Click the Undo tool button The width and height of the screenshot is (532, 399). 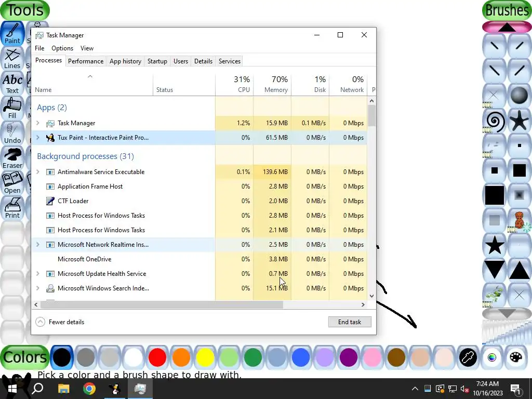[12, 134]
